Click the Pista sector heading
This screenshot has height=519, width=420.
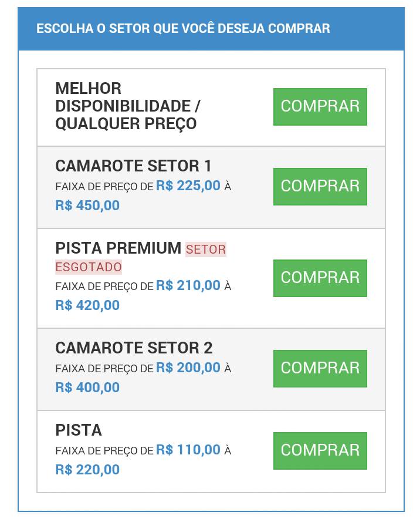point(79,430)
